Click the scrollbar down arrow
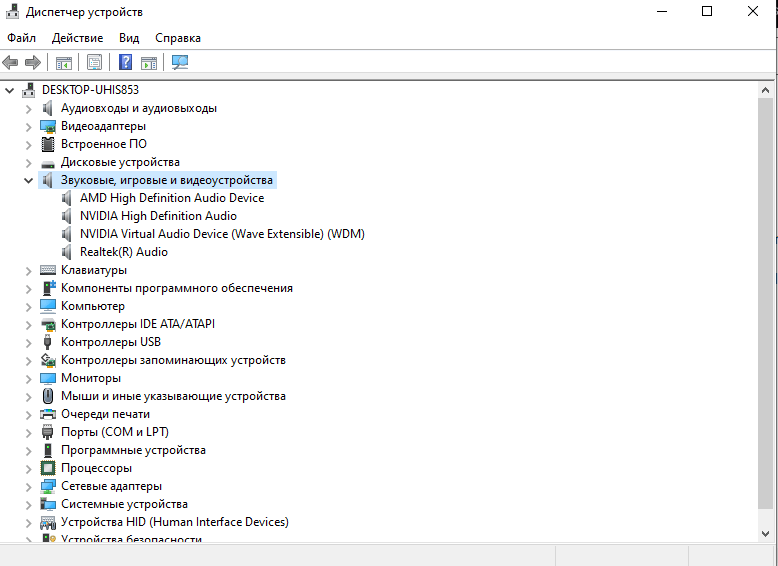 [x=765, y=534]
